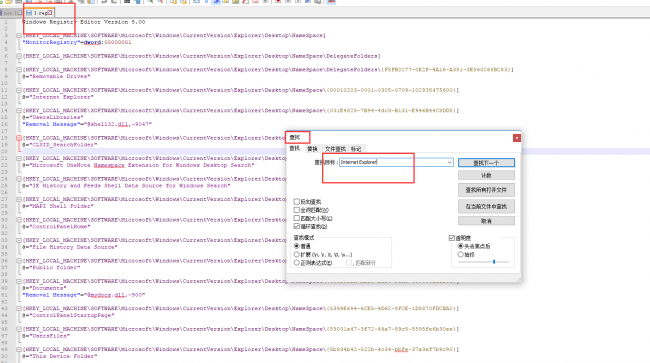This screenshot has width=650, height=363.
Task: Collapse fold marker above Removable Drives line
Action: [19, 70]
